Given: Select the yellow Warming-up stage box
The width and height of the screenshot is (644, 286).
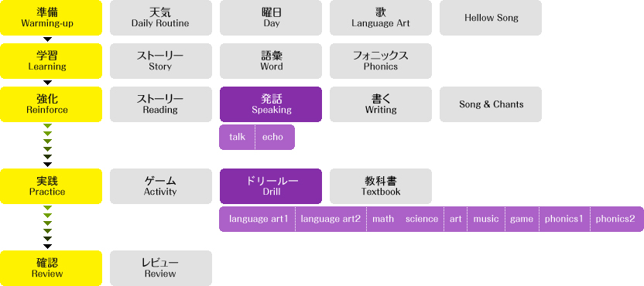Looking at the screenshot, I should coord(51,18).
